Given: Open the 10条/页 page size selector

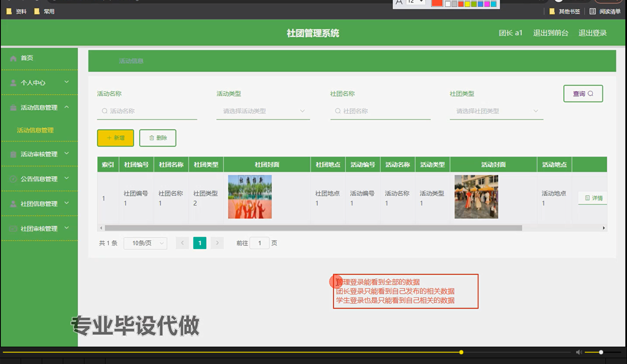Looking at the screenshot, I should click(145, 243).
